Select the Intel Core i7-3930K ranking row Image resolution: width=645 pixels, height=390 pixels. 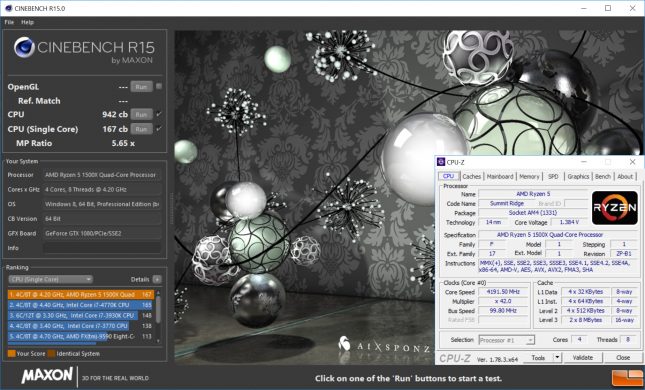tap(81, 316)
